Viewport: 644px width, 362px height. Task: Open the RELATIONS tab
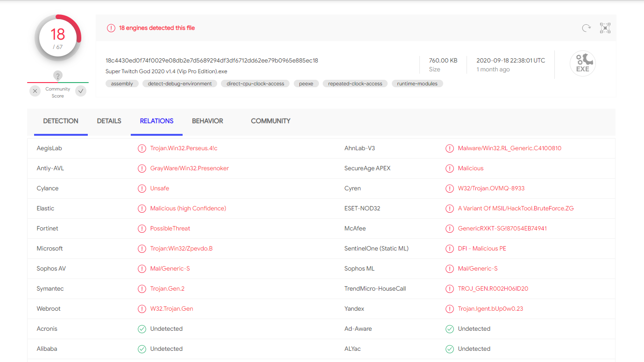pyautogui.click(x=156, y=121)
